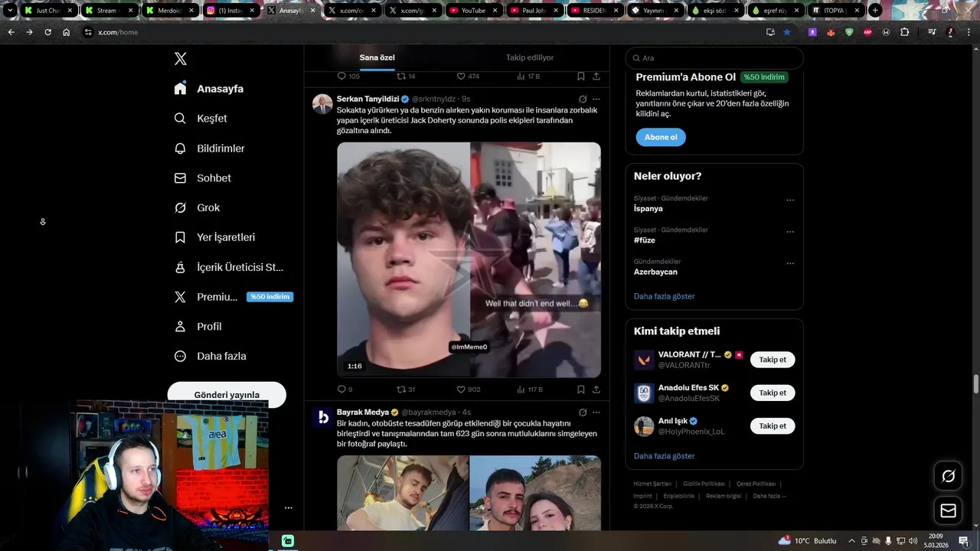
Task: Open Yer İşaretleri bookmarks
Action: coord(215,237)
